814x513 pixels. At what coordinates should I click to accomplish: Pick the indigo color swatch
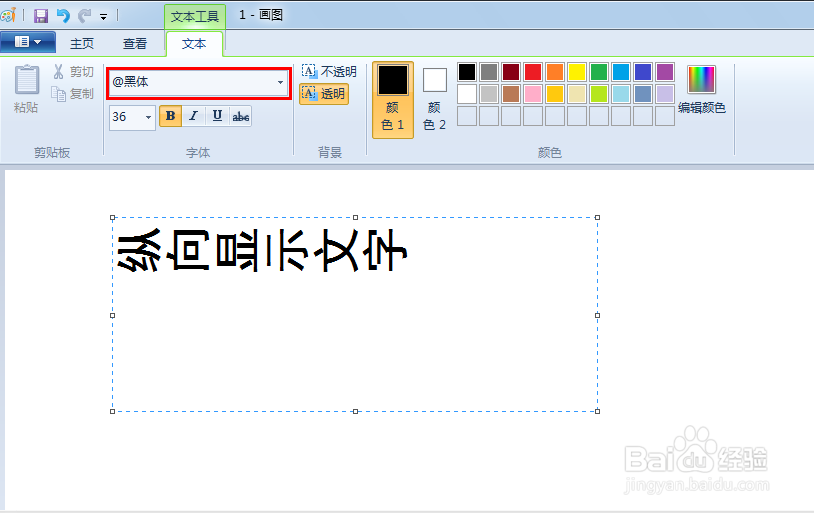click(x=643, y=72)
